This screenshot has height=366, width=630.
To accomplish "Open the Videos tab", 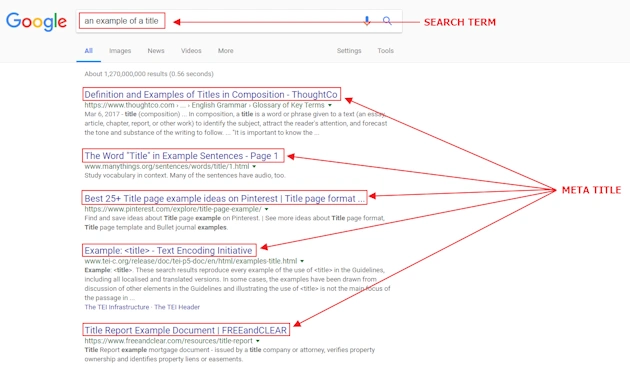I will pyautogui.click(x=191, y=51).
